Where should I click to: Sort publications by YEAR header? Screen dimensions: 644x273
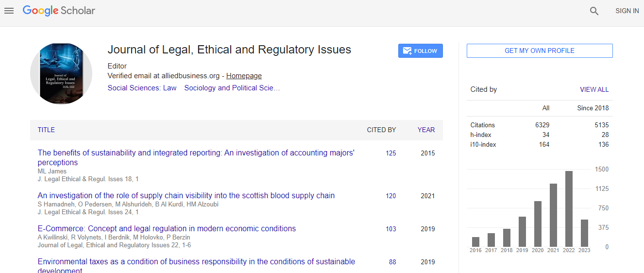(426, 130)
